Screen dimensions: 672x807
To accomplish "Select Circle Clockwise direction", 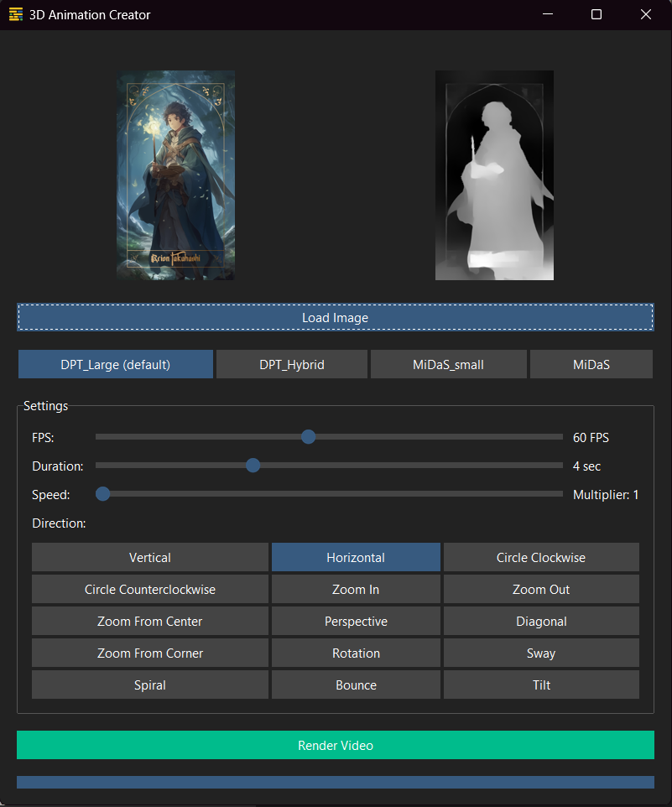I will (541, 558).
